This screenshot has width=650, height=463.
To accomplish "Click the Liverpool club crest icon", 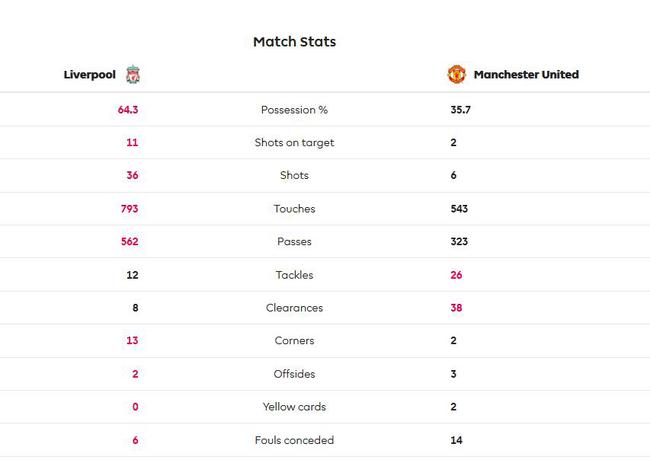I will (x=133, y=75).
